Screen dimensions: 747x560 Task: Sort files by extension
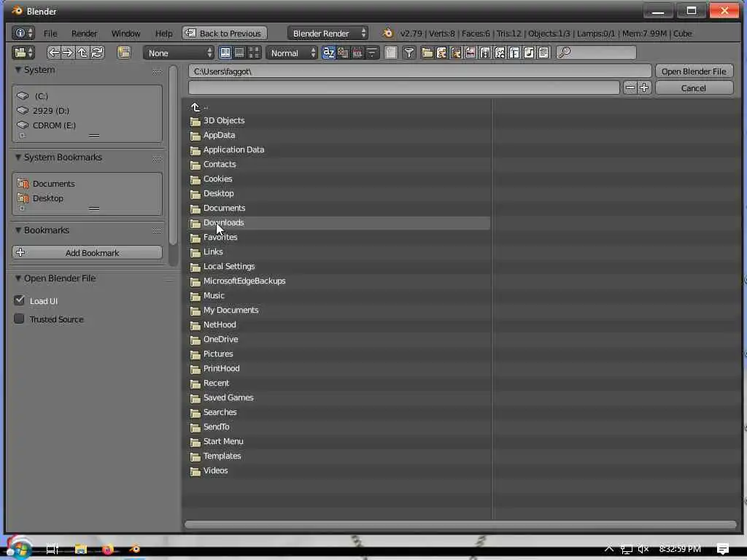tap(343, 52)
